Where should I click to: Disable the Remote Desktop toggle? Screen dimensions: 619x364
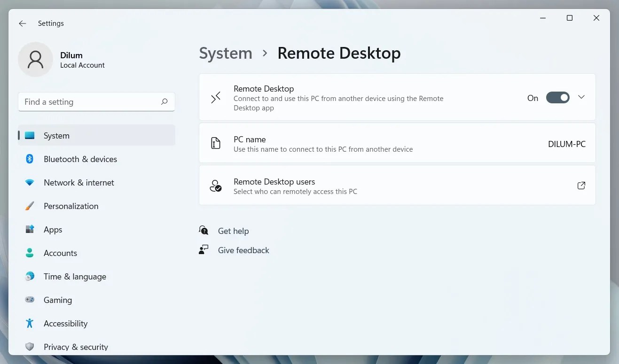558,97
